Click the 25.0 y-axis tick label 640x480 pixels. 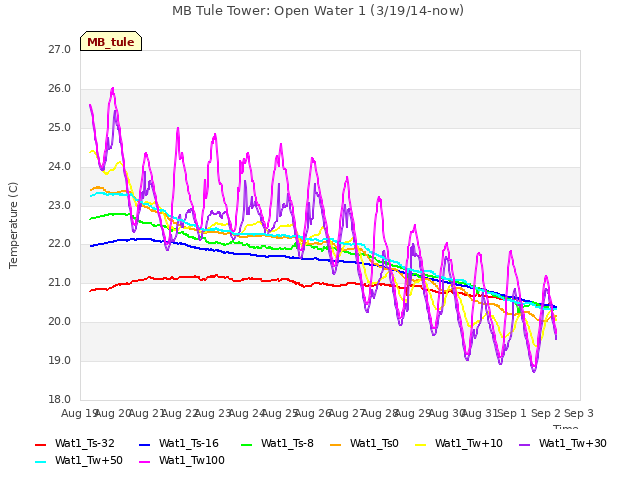point(59,127)
